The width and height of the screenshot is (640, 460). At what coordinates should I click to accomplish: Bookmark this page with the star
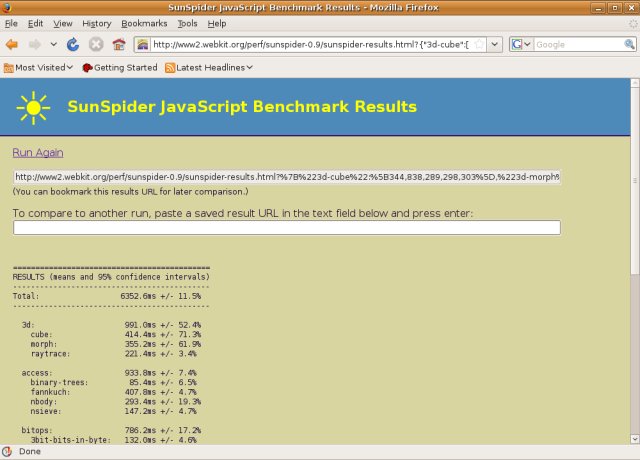[x=480, y=44]
